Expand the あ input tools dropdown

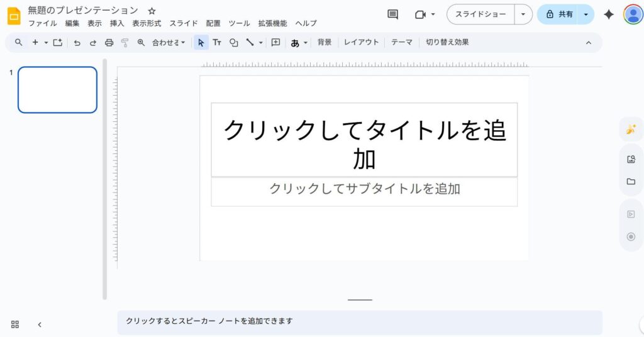coord(306,43)
